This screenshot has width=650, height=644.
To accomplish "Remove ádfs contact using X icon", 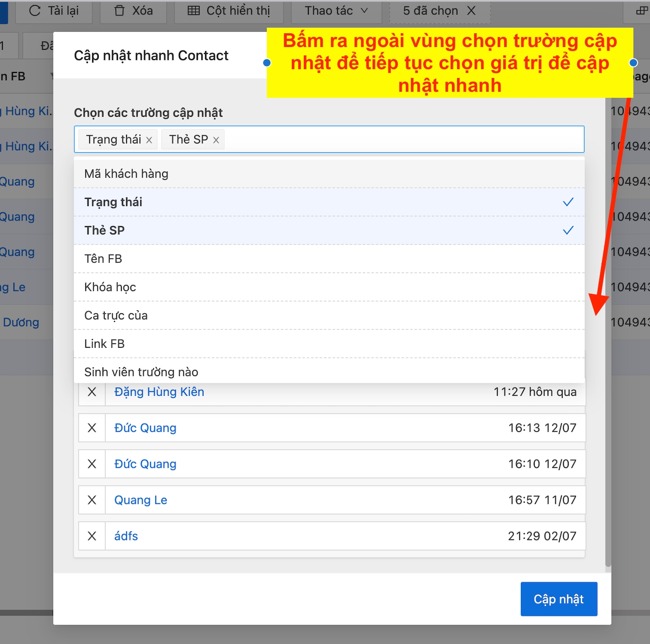I will point(92,536).
